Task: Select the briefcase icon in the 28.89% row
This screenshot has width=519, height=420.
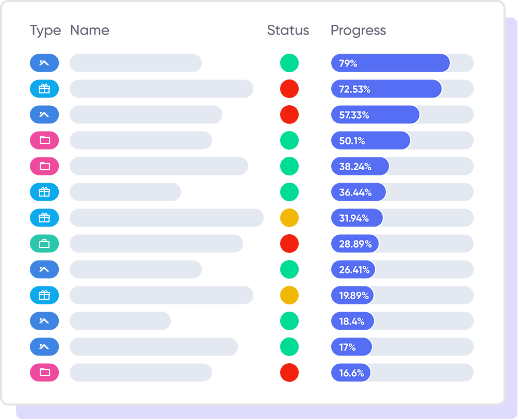Action: coord(44,244)
